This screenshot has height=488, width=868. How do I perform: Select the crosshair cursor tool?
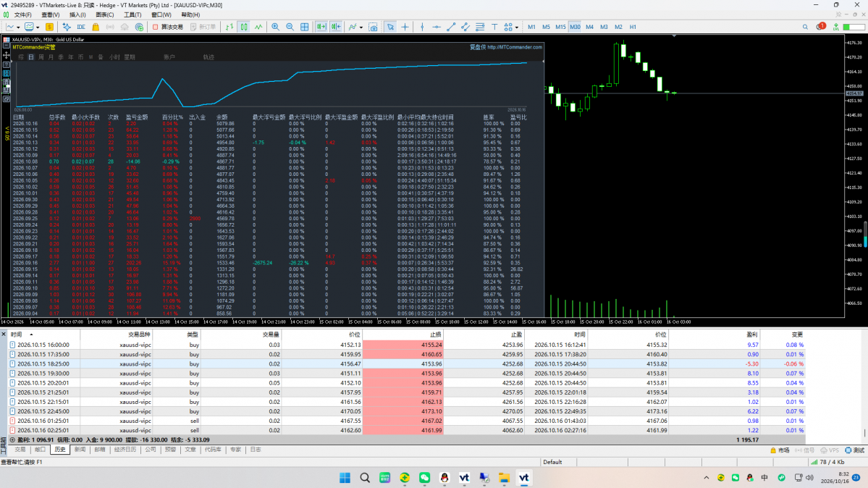[405, 27]
